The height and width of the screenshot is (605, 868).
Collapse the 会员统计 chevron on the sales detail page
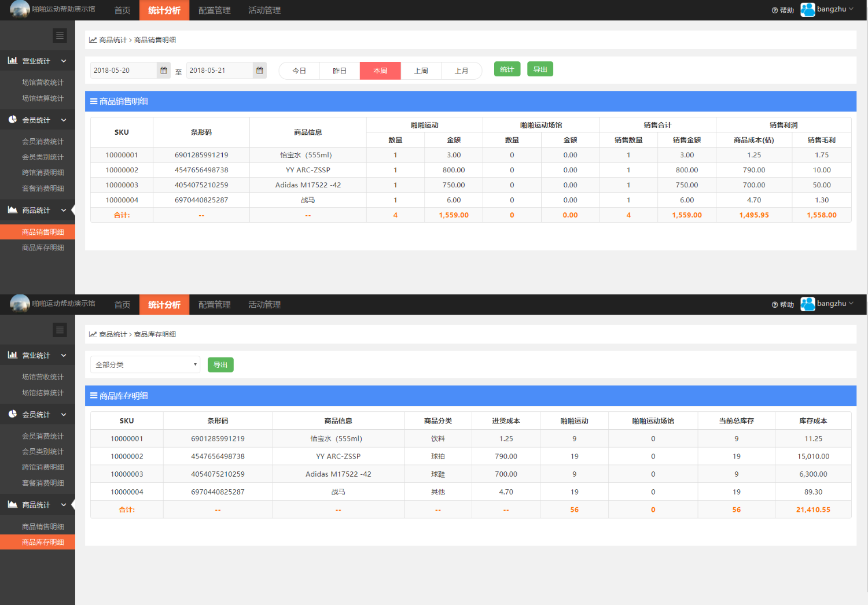(64, 120)
